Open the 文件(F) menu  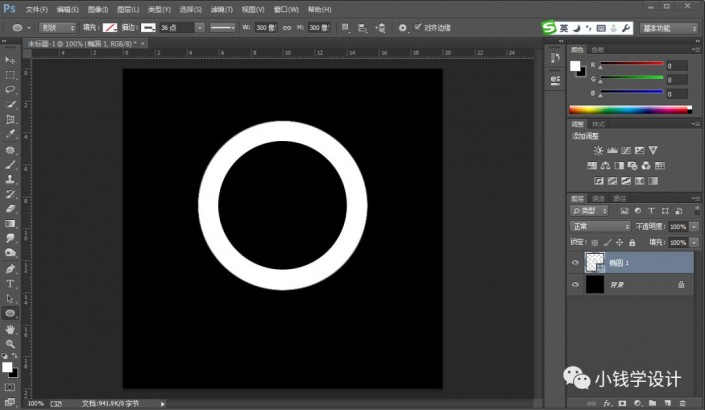(36, 9)
